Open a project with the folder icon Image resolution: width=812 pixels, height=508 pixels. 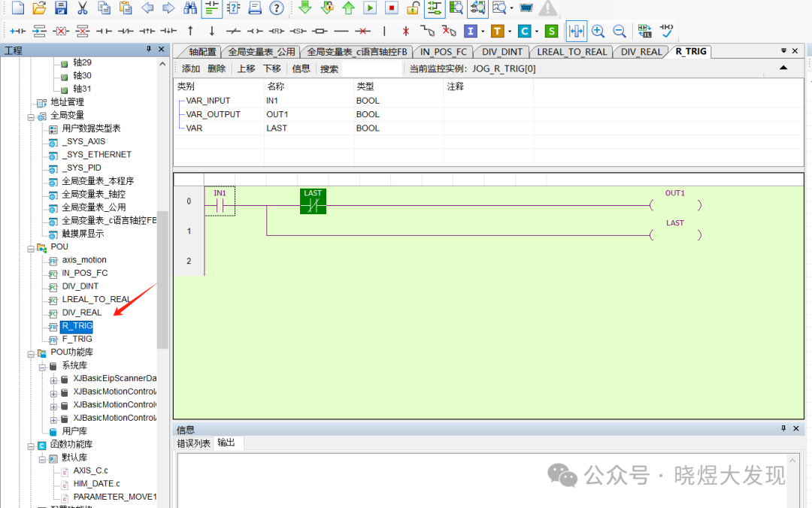[39, 8]
